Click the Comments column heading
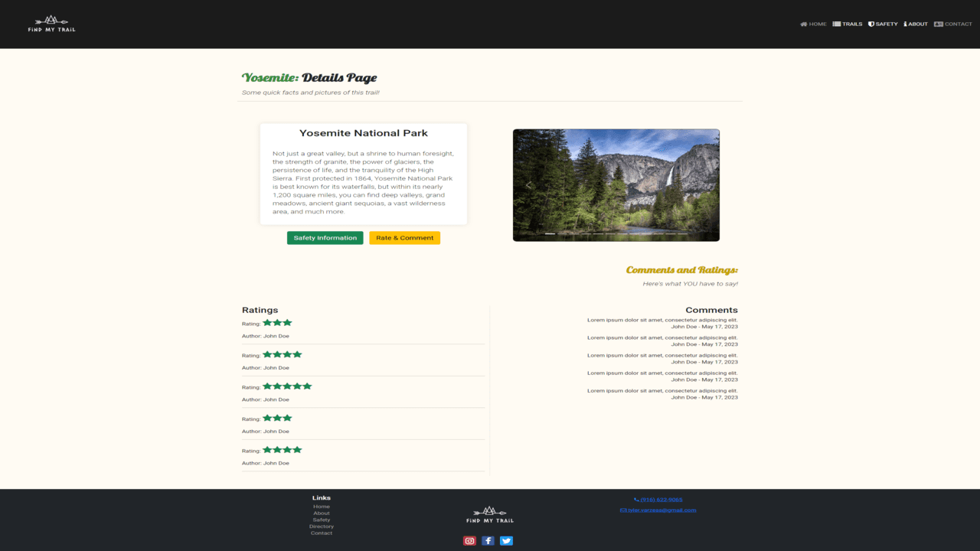Image resolution: width=980 pixels, height=551 pixels. coord(712,310)
